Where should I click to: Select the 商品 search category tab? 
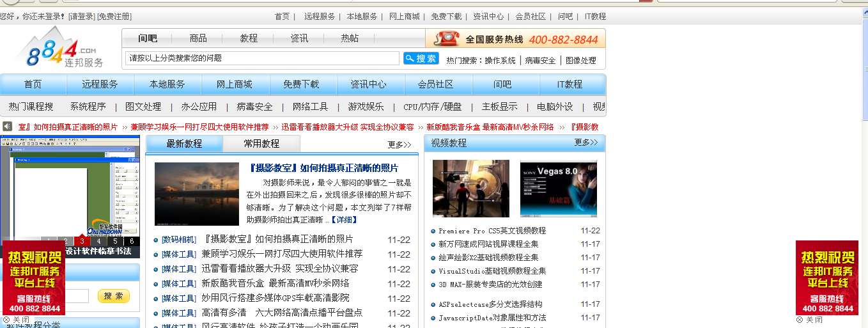[x=198, y=38]
